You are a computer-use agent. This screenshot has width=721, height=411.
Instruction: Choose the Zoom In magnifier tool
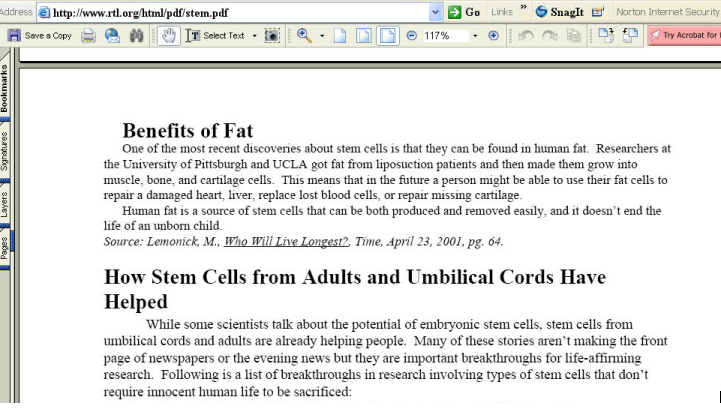click(x=303, y=35)
